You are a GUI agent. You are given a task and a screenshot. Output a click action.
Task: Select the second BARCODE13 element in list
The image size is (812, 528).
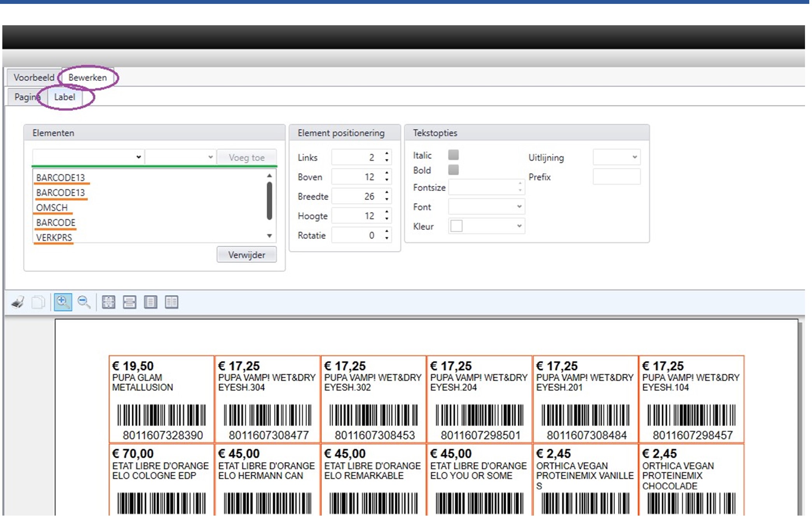(60, 193)
